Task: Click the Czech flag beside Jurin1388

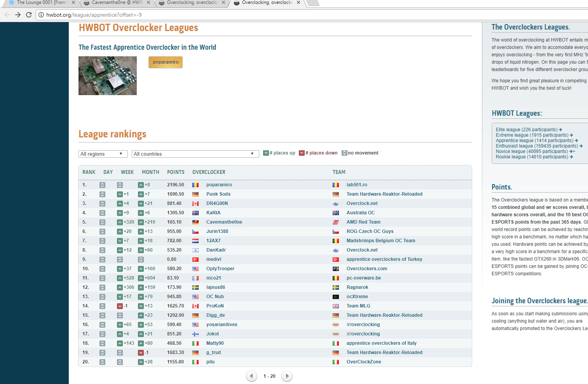Action: pyautogui.click(x=195, y=232)
